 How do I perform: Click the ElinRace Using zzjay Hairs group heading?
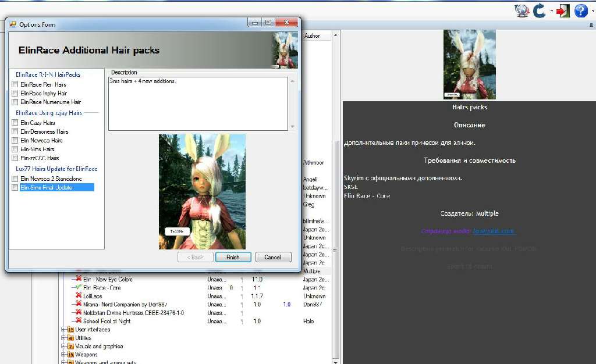click(x=49, y=113)
